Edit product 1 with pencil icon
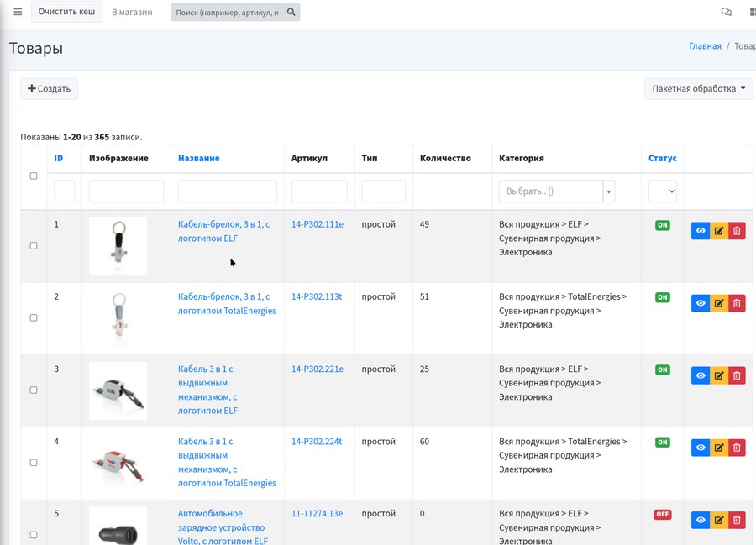This screenshot has height=545, width=756. pos(719,231)
